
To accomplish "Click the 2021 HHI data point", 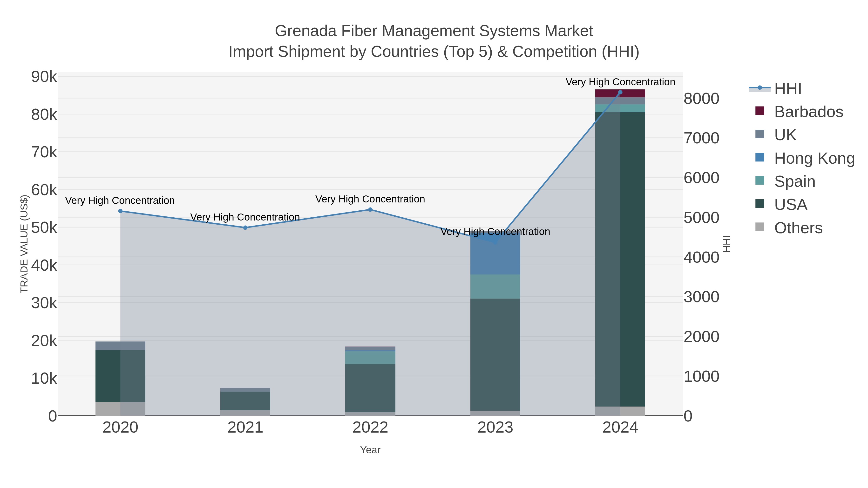I will click(x=245, y=228).
